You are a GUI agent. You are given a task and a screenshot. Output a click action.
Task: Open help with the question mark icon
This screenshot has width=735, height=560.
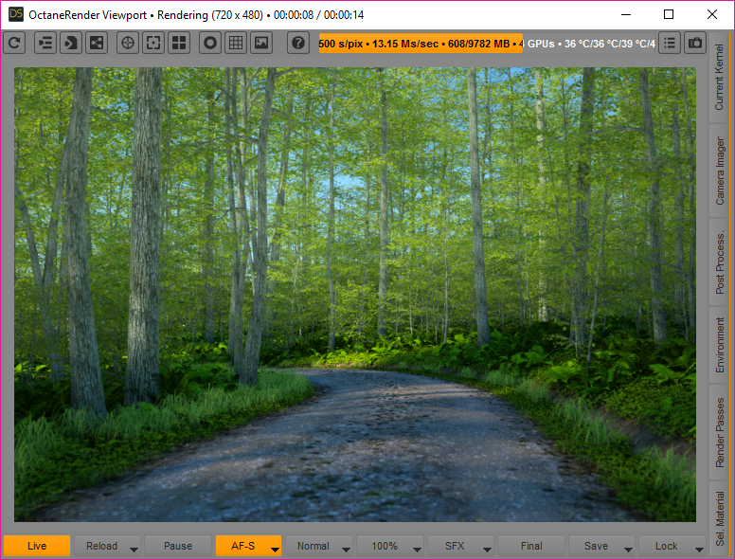[298, 44]
